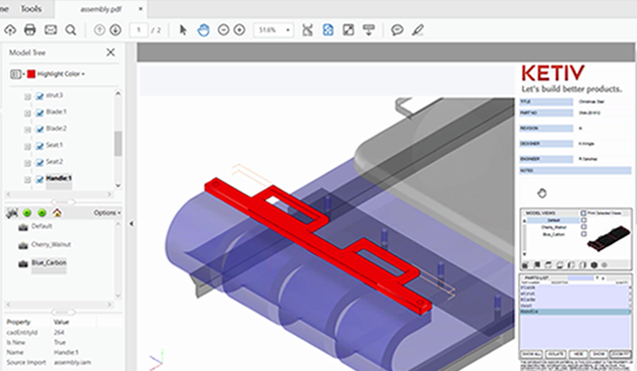Click the model tree vertical scrollbar thumb
This screenshot has height=371, width=637.
(x=118, y=143)
